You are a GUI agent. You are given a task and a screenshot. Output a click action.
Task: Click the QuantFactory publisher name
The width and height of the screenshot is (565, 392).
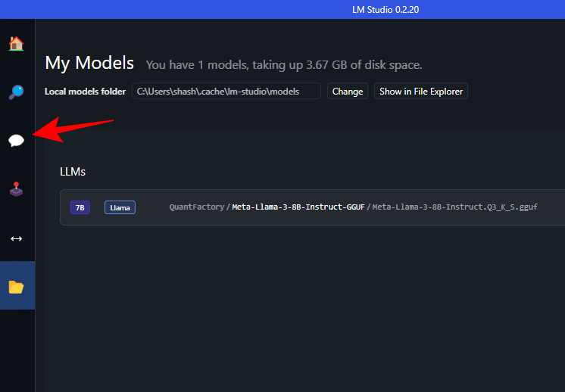pyautogui.click(x=197, y=207)
